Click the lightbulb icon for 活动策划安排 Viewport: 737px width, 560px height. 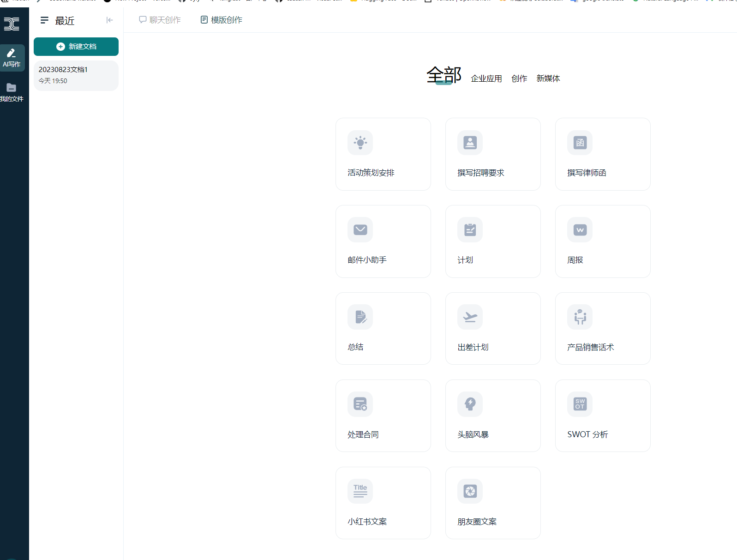coord(360,143)
